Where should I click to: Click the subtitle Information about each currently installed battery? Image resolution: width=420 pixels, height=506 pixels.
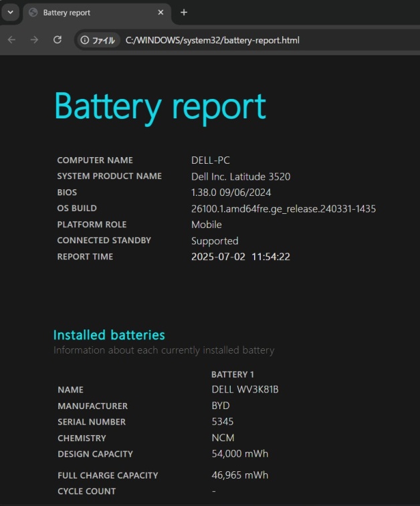click(164, 350)
